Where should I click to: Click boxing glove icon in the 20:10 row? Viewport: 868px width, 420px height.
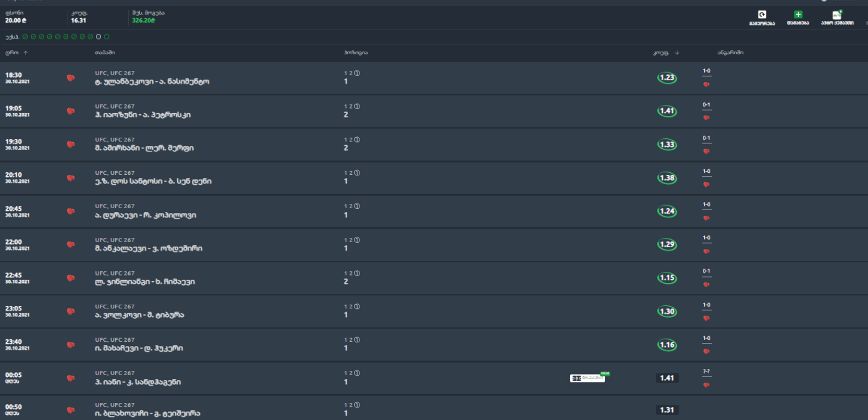70,178
